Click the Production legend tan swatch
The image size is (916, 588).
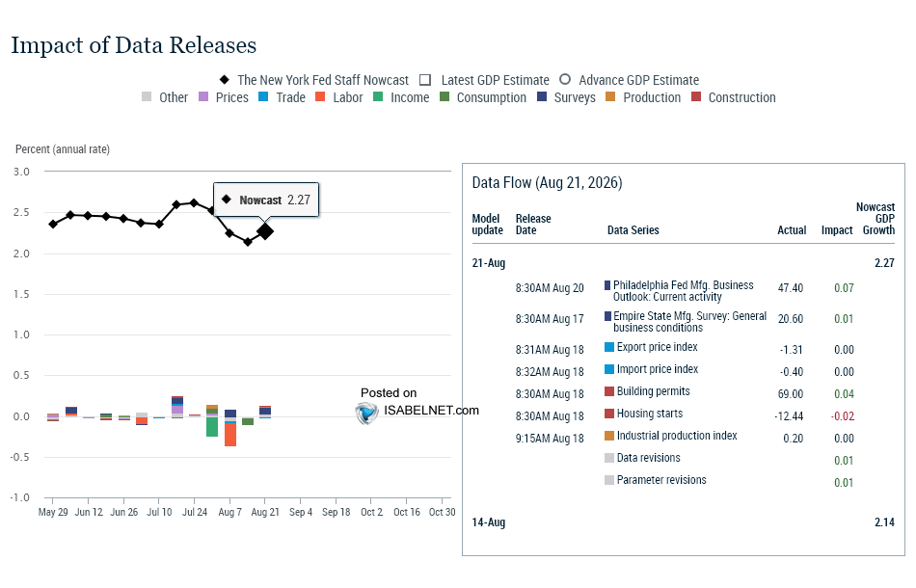click(x=610, y=96)
